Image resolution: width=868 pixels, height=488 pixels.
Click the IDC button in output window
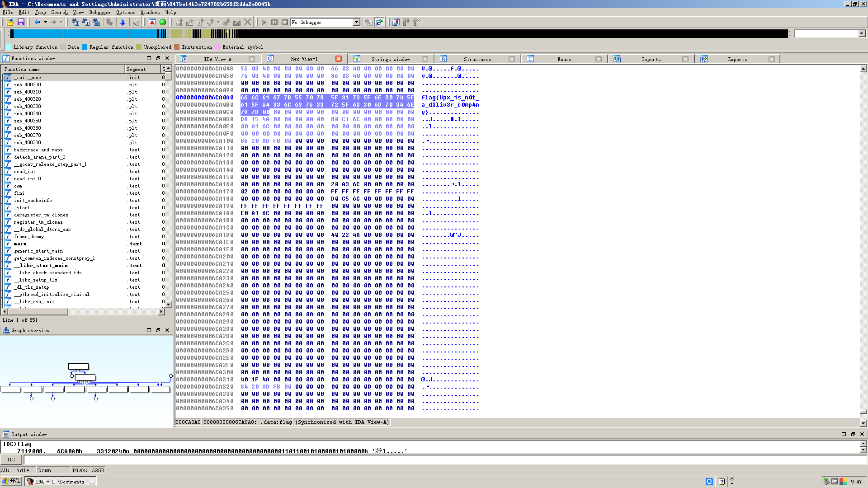[x=11, y=460]
